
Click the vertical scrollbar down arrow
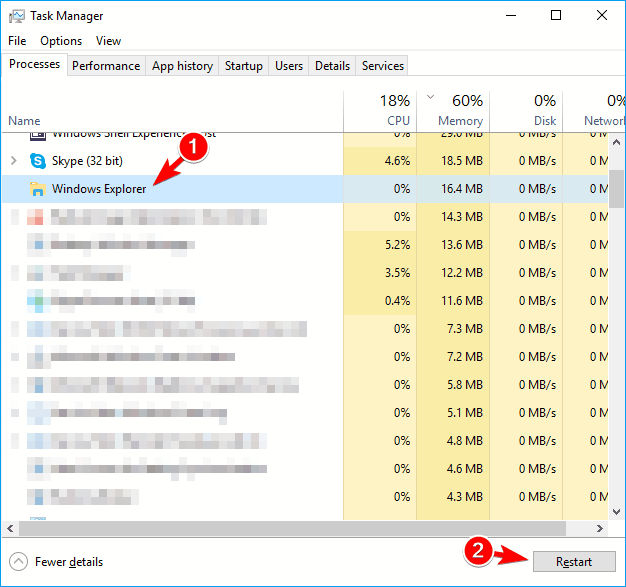pyautogui.click(x=616, y=512)
